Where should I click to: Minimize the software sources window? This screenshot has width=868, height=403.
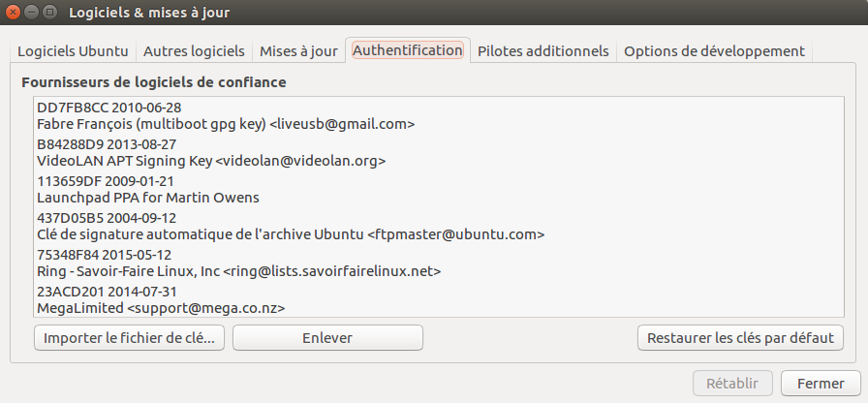point(31,13)
